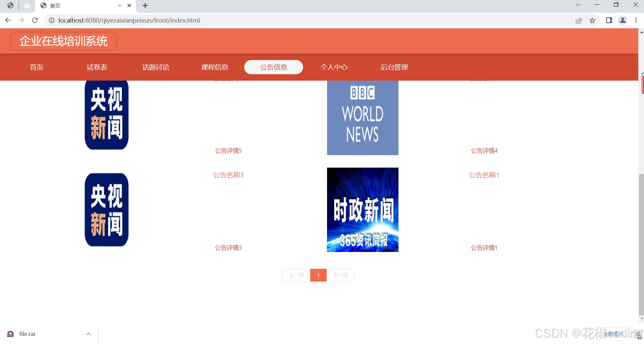Click inside the address bar input field
644x344 pixels.
click(x=202, y=20)
